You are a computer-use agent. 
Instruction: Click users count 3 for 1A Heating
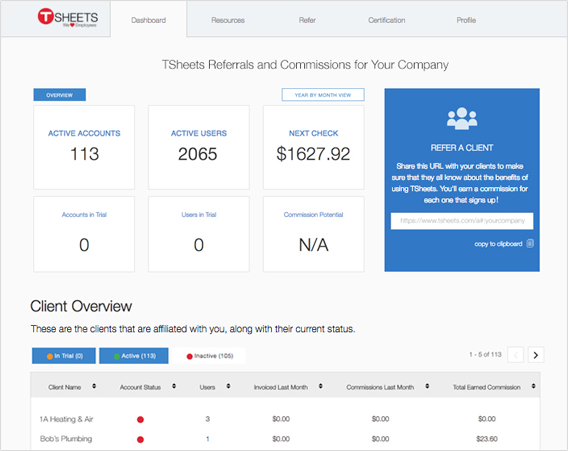(x=208, y=419)
